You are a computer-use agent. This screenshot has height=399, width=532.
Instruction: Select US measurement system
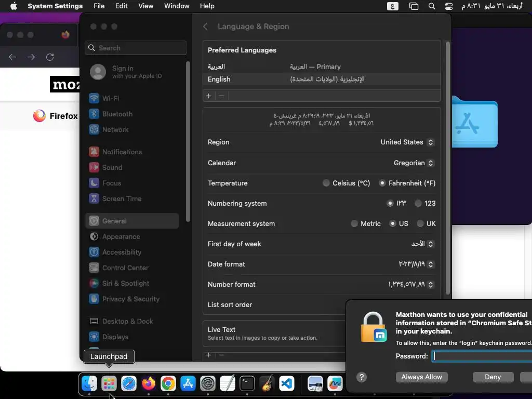(x=393, y=223)
